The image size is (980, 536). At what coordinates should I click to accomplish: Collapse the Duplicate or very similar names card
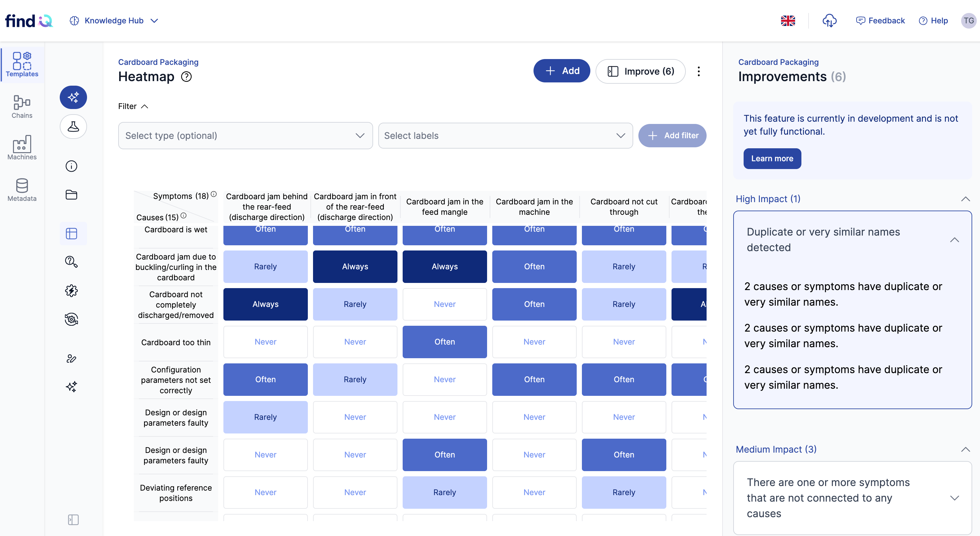tap(955, 240)
